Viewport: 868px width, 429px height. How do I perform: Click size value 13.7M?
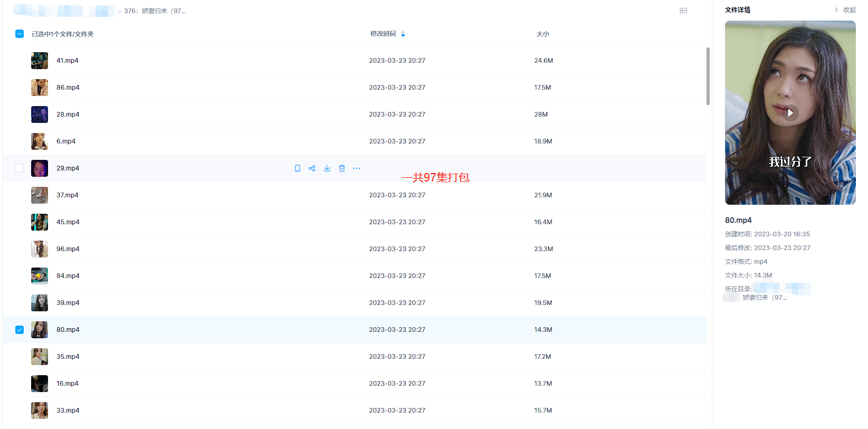tap(543, 384)
